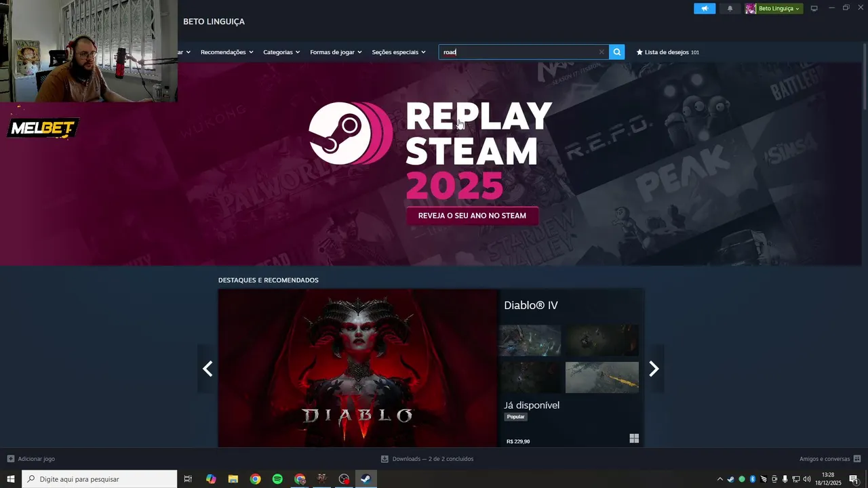
Task: Click the Beto Linguiça profile avatar
Action: pyautogui.click(x=751, y=8)
